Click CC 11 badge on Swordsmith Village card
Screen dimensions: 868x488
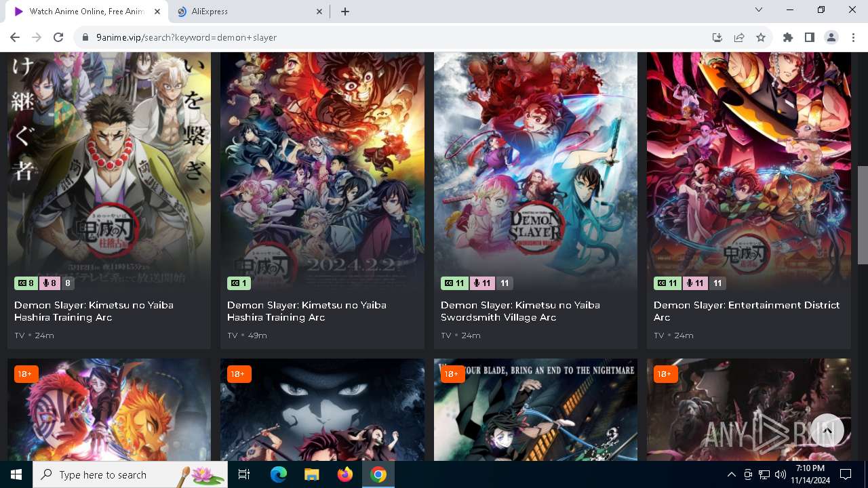pos(454,283)
